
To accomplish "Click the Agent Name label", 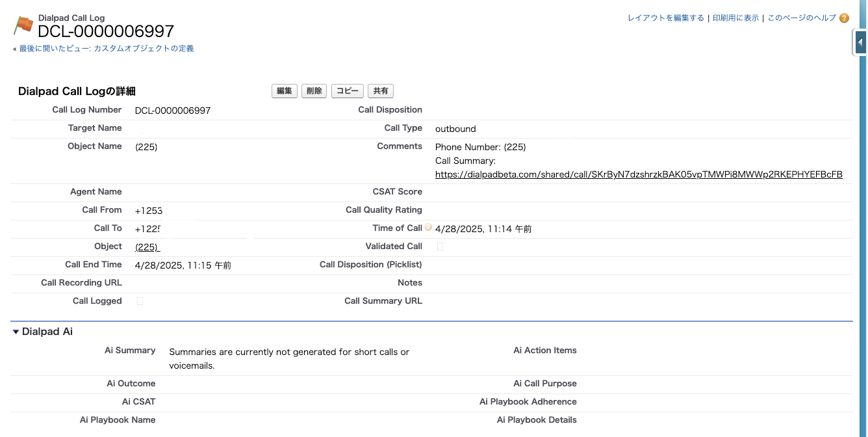I will click(x=96, y=192).
